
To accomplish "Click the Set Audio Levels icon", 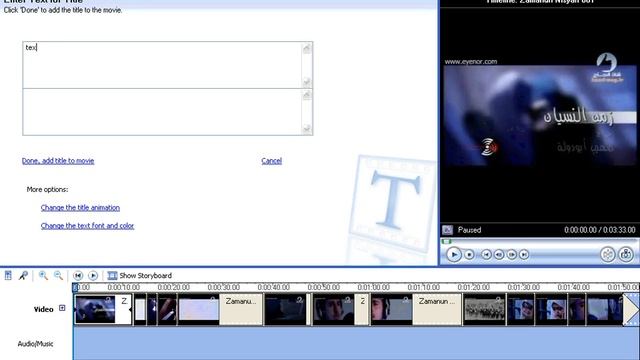I will tap(8, 276).
